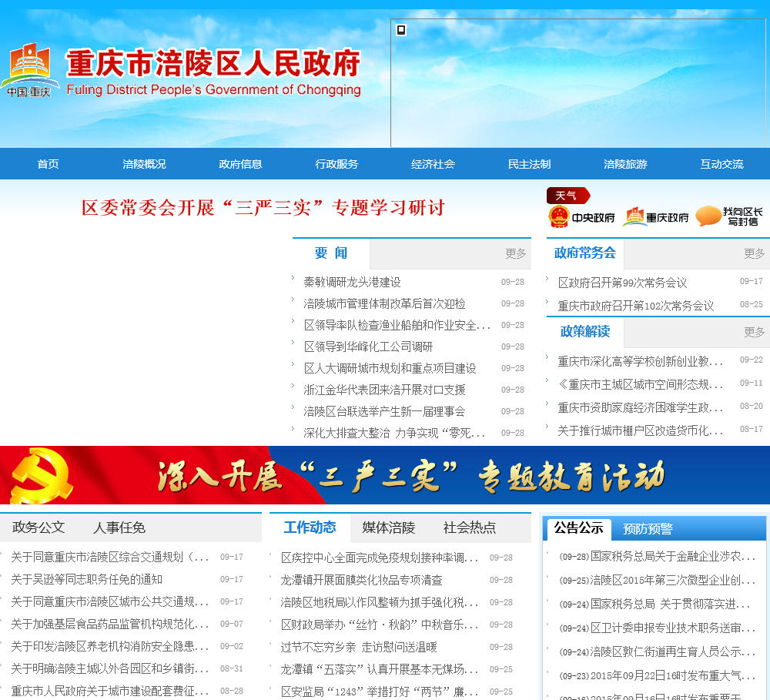This screenshot has width=770, height=700.
Task: Open news 秦敏调研龙头港建设
Action: (352, 282)
